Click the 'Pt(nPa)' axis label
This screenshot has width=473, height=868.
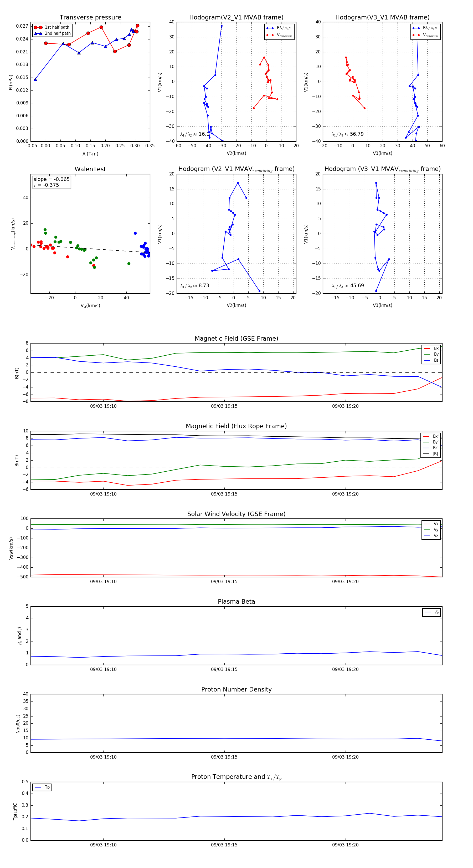tap(11, 82)
